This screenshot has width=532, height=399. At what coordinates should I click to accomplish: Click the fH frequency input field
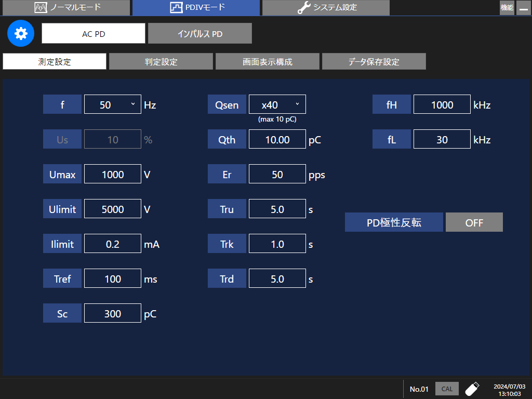tap(442, 104)
